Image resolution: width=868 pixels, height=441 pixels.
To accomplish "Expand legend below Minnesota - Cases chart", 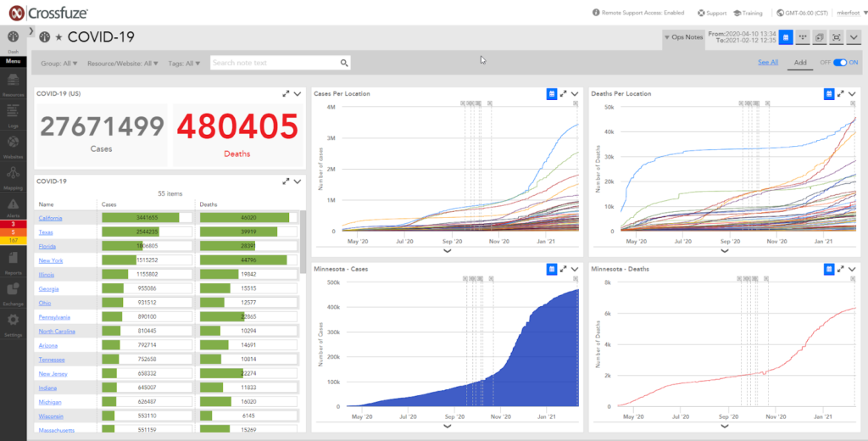I will pos(448,426).
